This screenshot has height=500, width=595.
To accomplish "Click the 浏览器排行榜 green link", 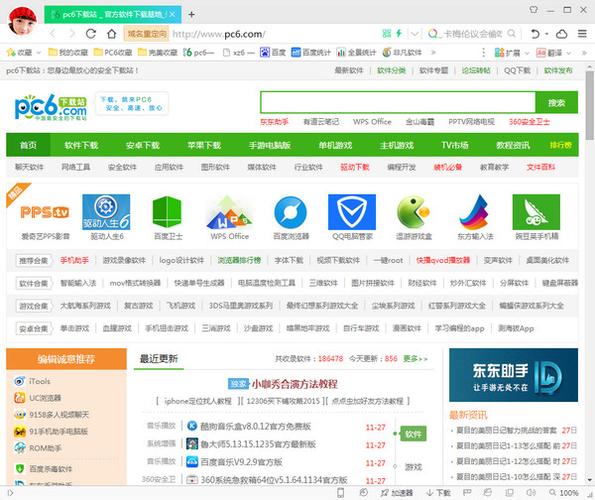I will [x=239, y=260].
